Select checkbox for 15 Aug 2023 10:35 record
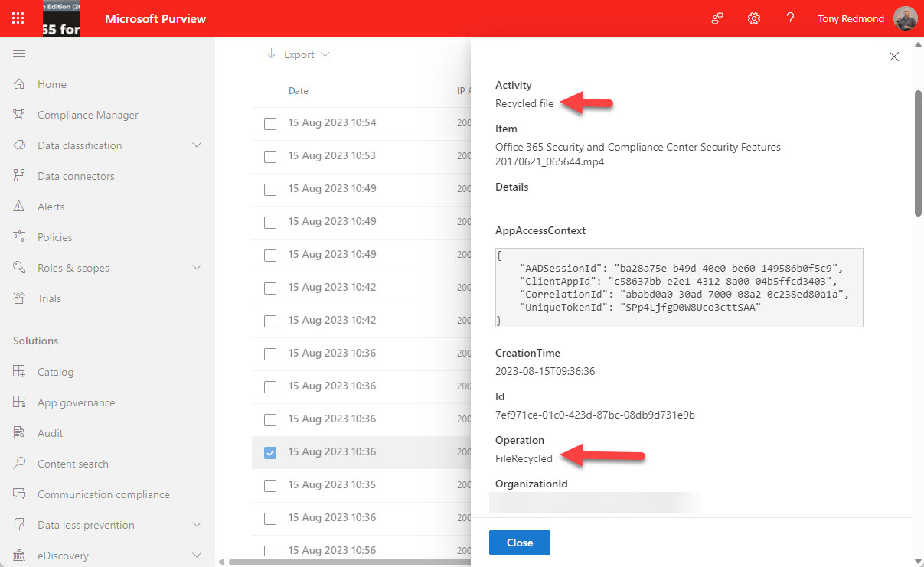This screenshot has height=567, width=924. click(x=270, y=485)
